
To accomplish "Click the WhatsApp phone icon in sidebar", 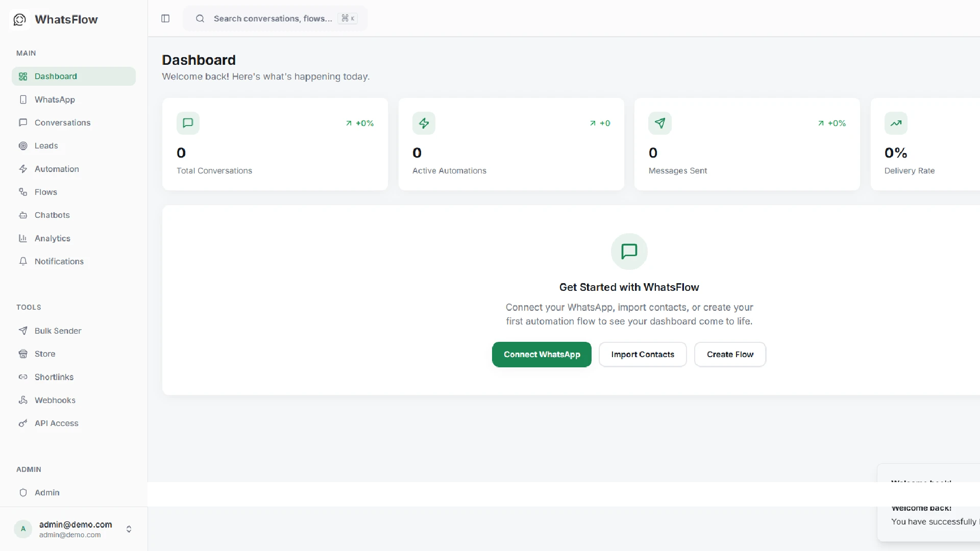I will [x=23, y=99].
